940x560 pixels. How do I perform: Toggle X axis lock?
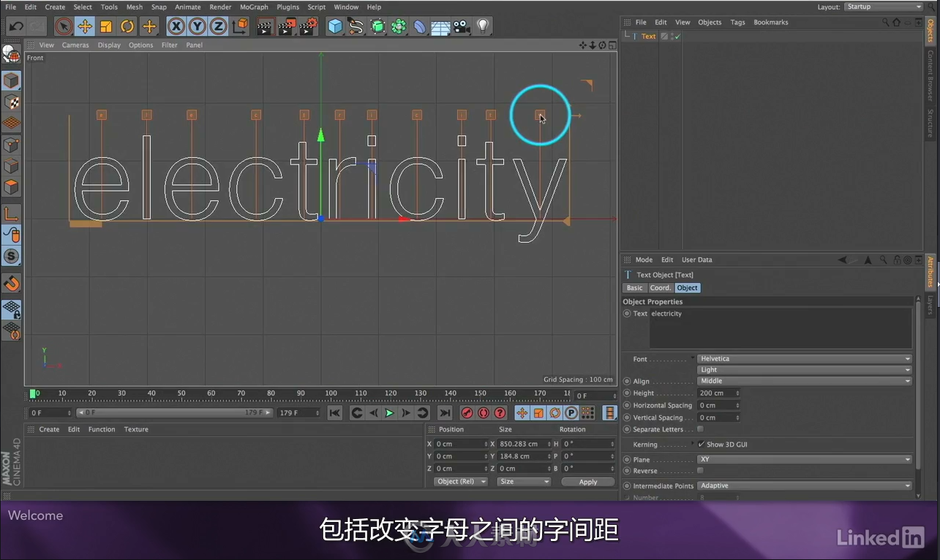176,26
